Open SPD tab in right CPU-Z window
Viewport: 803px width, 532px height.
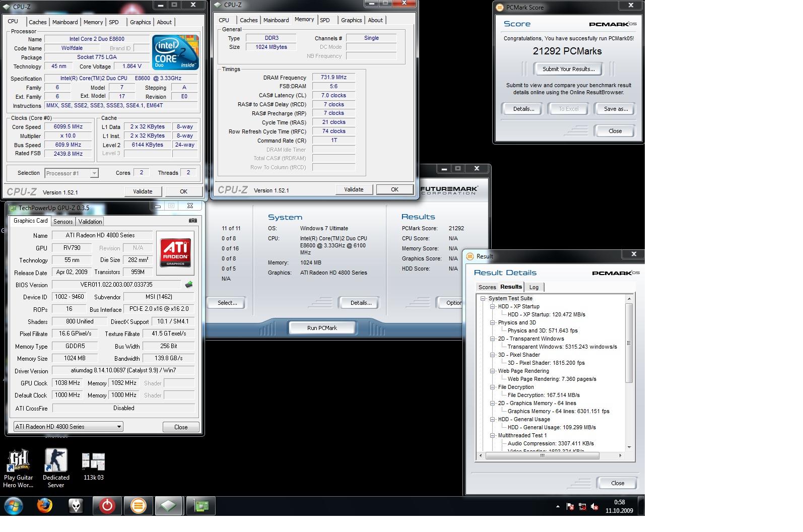[325, 20]
